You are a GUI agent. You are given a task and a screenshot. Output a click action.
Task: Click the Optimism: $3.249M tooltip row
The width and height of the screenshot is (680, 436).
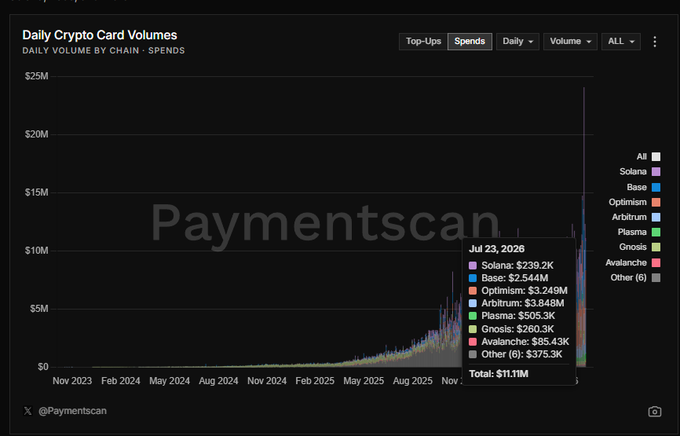point(518,291)
